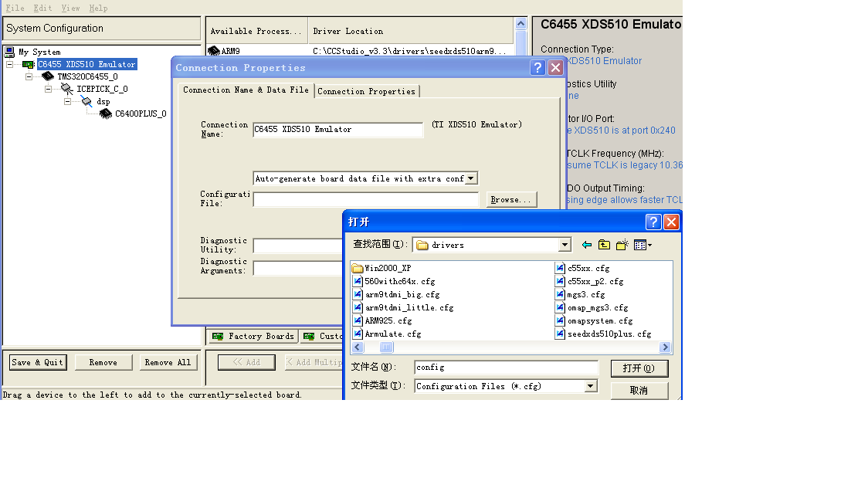The height and width of the screenshot is (488, 868).
Task: Collapse the C6455 XDS510 Emulator tree node
Action: click(x=9, y=64)
